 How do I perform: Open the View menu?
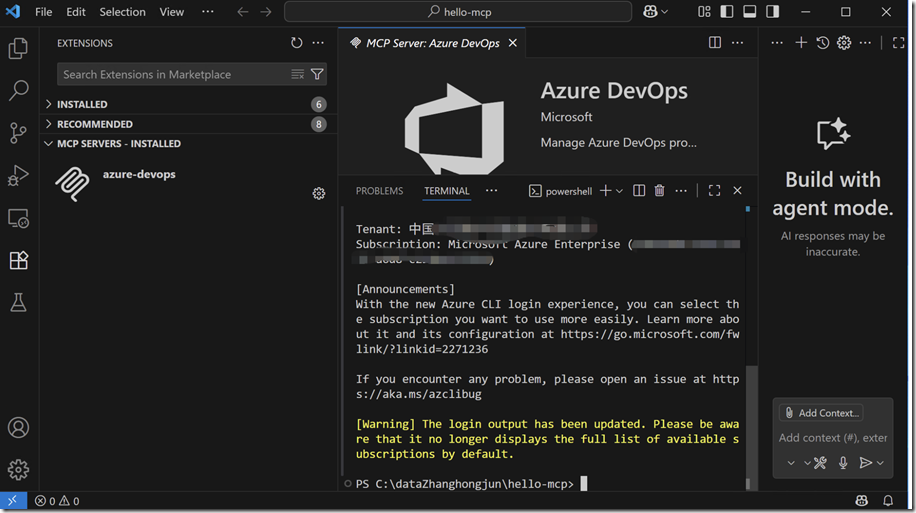click(172, 12)
